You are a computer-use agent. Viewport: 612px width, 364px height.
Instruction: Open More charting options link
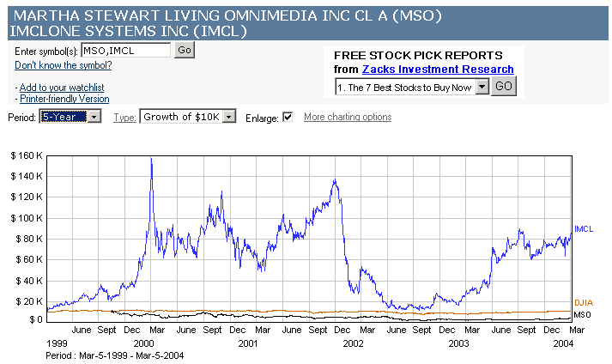(x=348, y=117)
